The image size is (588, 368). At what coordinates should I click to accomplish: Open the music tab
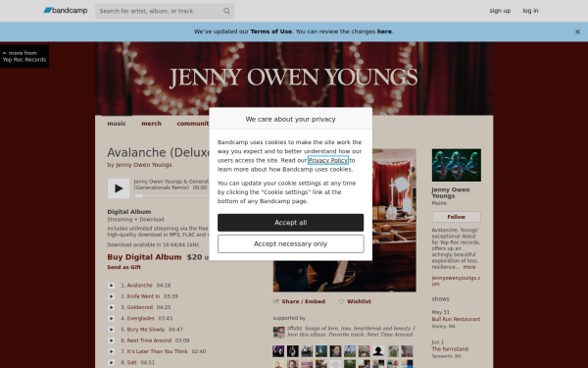(117, 124)
